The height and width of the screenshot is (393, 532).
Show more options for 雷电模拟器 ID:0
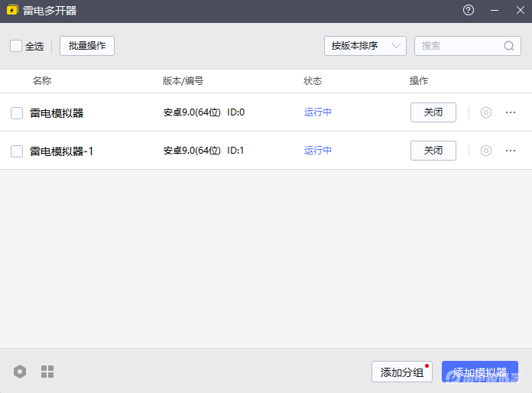point(511,112)
